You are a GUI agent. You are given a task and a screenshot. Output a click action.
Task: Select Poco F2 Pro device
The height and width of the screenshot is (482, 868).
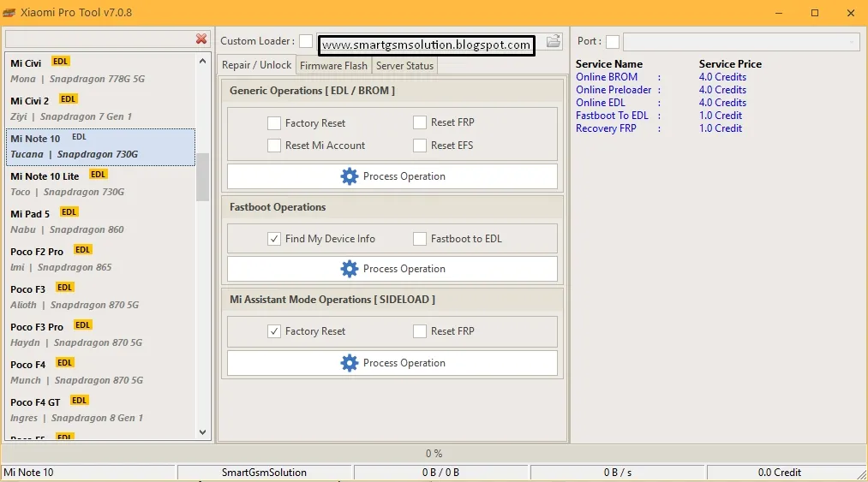point(100,259)
